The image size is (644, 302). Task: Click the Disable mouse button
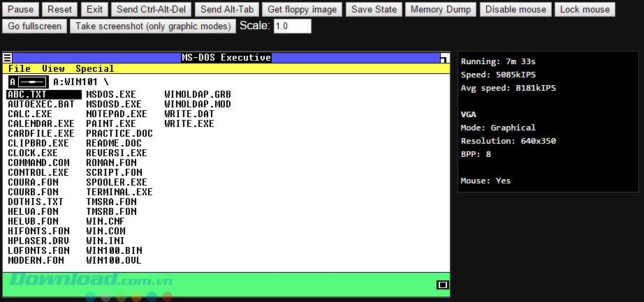(x=516, y=10)
